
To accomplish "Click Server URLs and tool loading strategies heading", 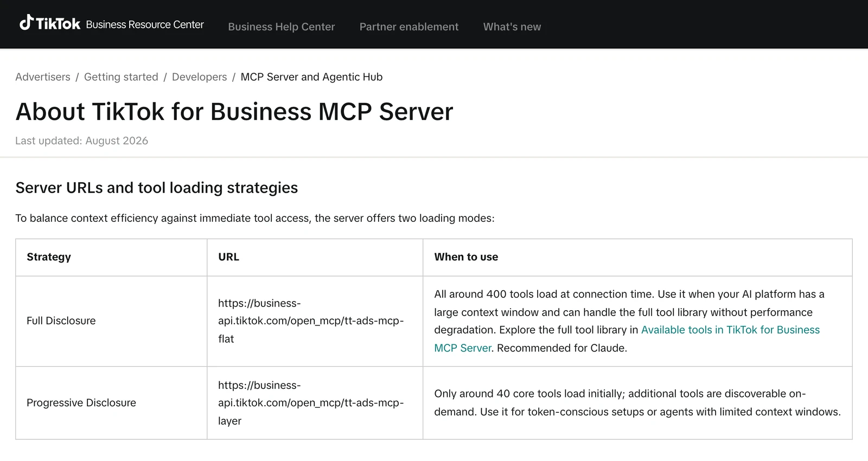I will pos(157,188).
